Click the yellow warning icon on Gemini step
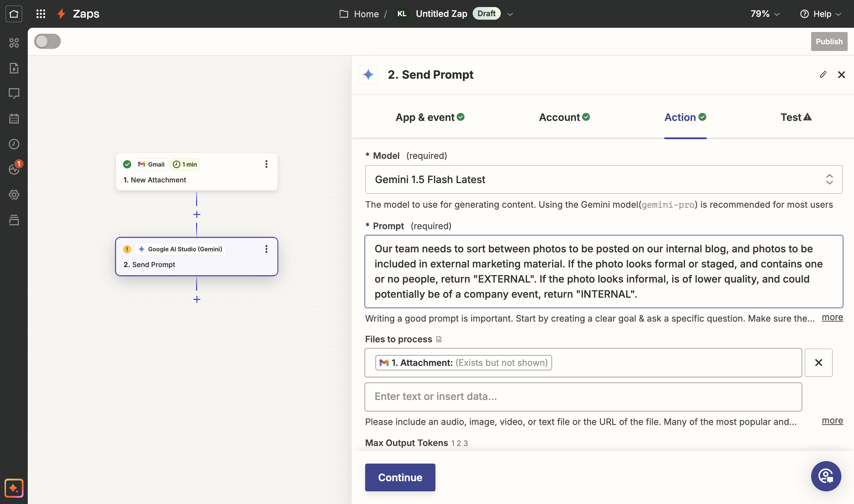The image size is (854, 504). [x=127, y=249]
